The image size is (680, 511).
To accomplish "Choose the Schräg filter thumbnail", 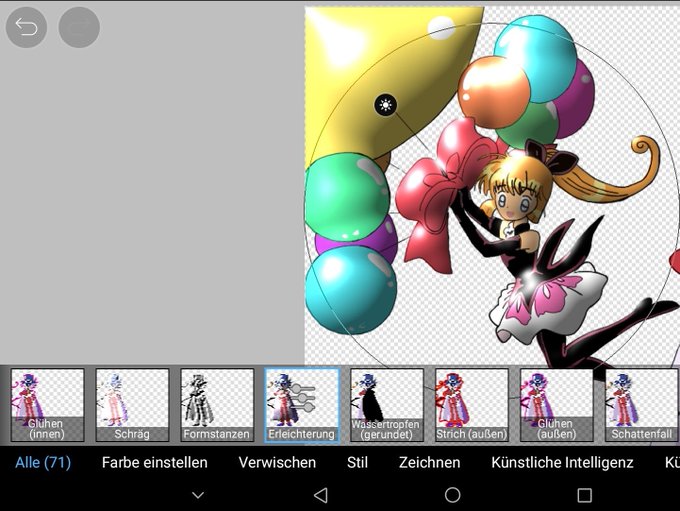I will (132, 405).
